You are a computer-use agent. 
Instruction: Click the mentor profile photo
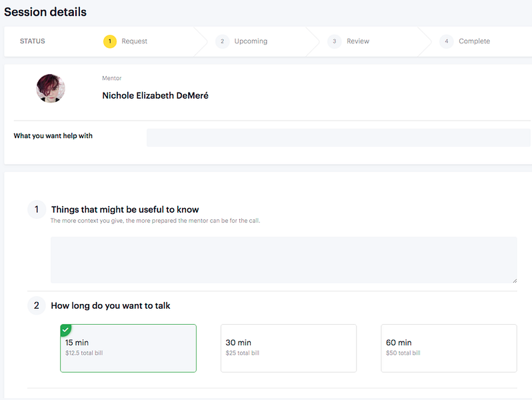pyautogui.click(x=51, y=88)
